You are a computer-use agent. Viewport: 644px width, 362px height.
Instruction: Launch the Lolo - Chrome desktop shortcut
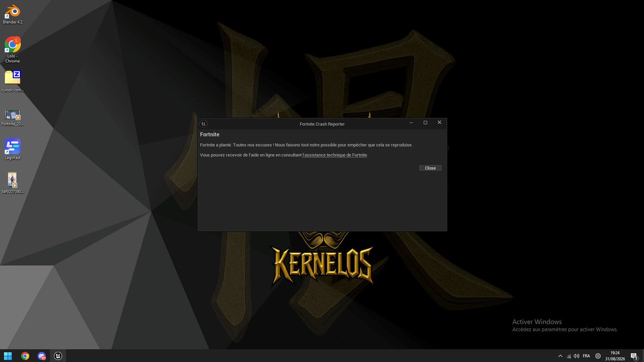click(13, 50)
